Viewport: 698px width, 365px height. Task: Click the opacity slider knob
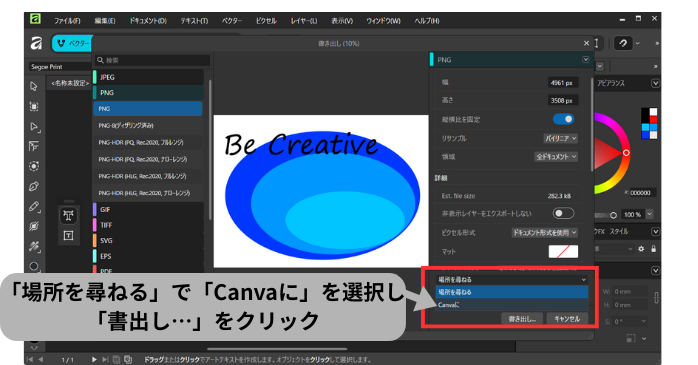[613, 215]
